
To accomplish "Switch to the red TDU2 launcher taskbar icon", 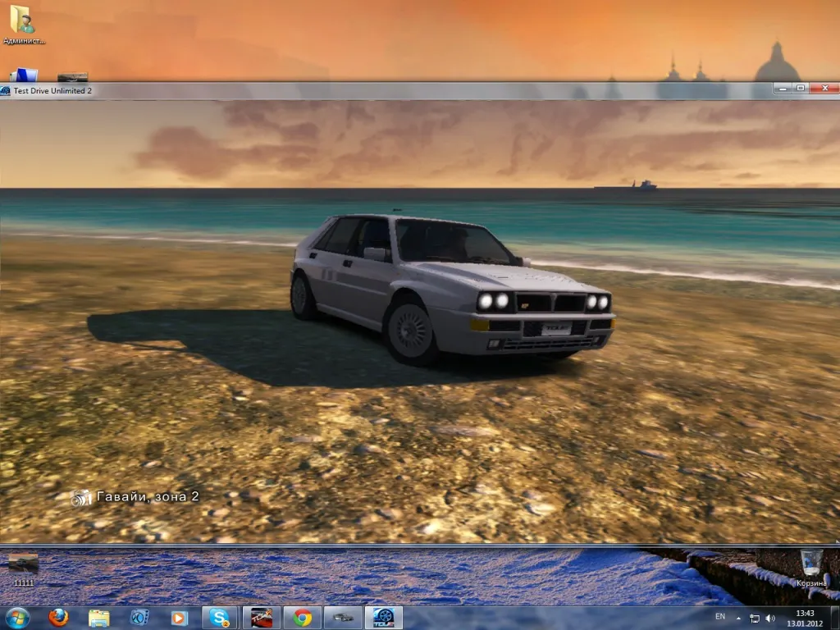I will coord(262,618).
